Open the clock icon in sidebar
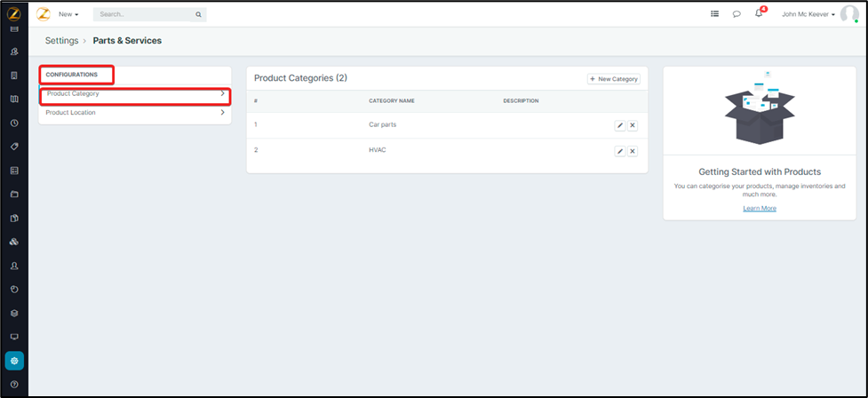868x398 pixels. tap(14, 123)
